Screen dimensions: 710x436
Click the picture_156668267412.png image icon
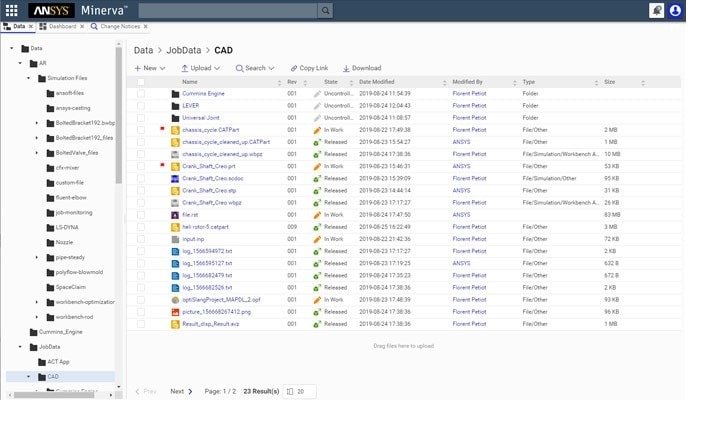[x=175, y=312]
